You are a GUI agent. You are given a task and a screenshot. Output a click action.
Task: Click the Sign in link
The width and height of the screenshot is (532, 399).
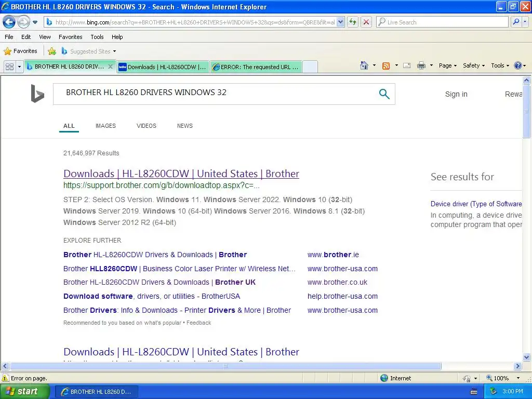pyautogui.click(x=456, y=95)
